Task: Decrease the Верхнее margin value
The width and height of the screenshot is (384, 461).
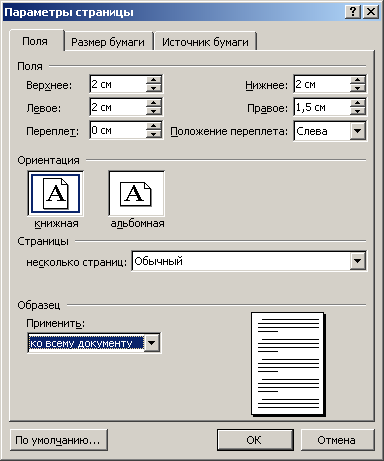Action: (154, 88)
